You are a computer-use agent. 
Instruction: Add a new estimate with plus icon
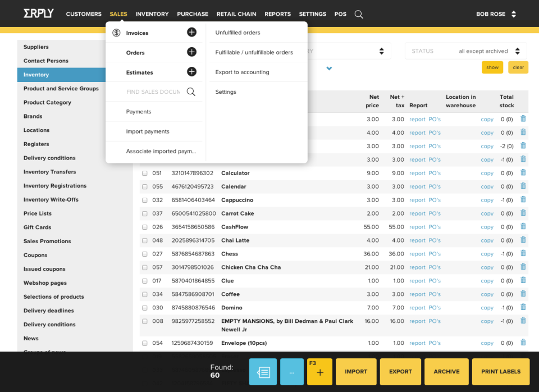point(191,72)
